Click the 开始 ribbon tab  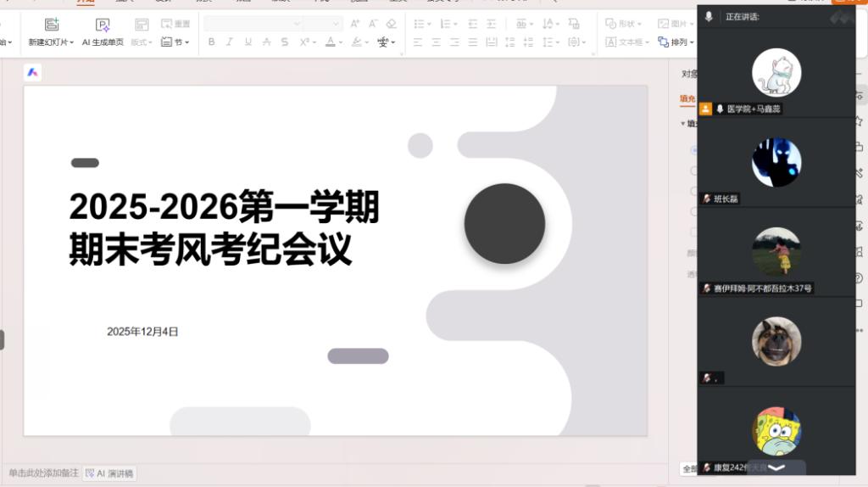[x=85, y=2]
